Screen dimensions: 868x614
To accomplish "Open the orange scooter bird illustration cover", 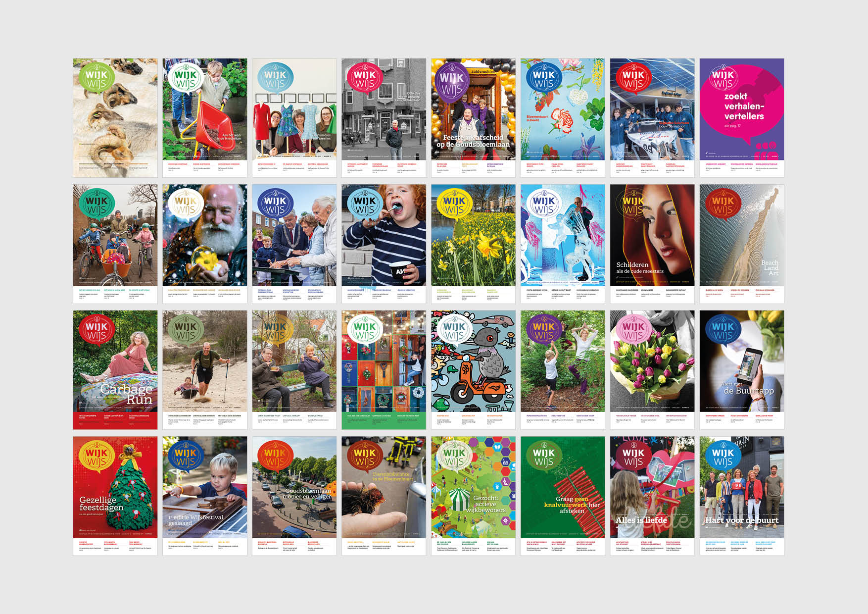I will (x=473, y=370).
